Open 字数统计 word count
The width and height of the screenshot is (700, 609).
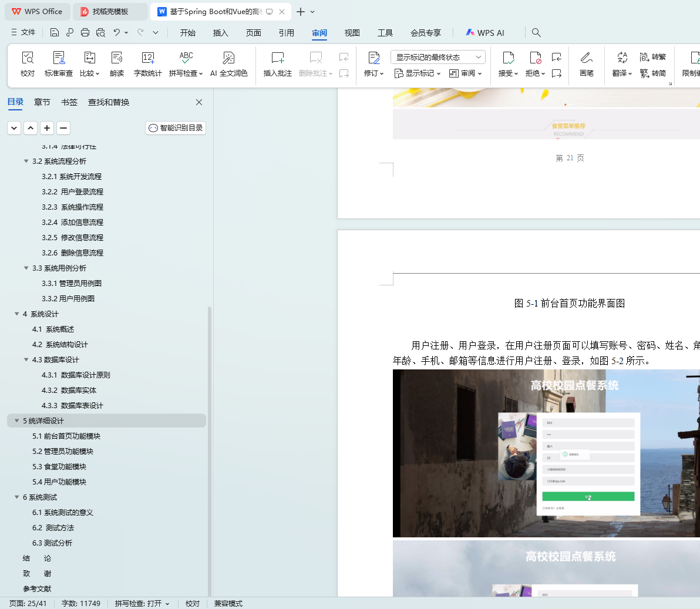tap(148, 64)
